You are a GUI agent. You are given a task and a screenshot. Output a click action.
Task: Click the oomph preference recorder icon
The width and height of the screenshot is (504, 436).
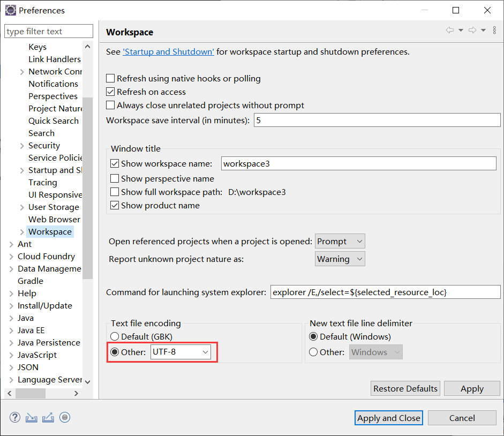click(65, 417)
